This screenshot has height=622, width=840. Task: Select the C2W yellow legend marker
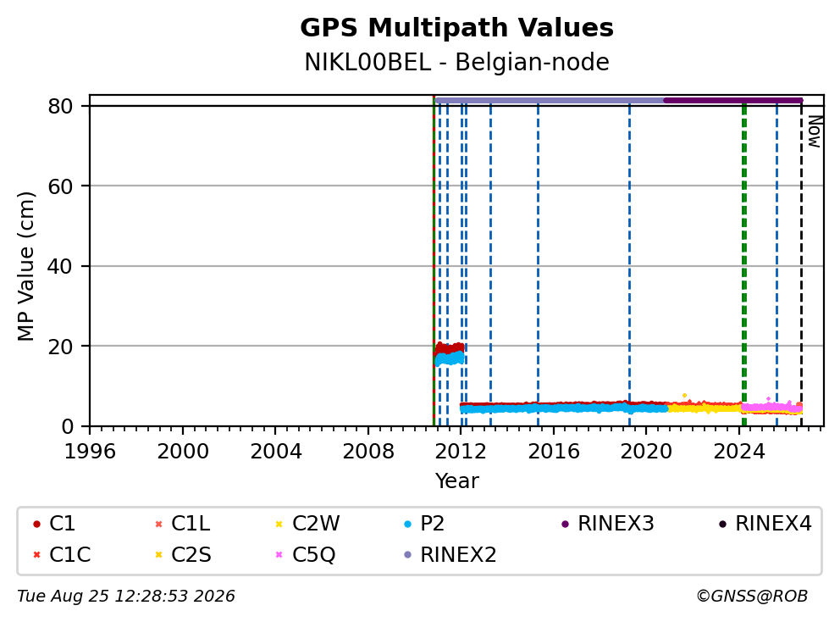279,524
